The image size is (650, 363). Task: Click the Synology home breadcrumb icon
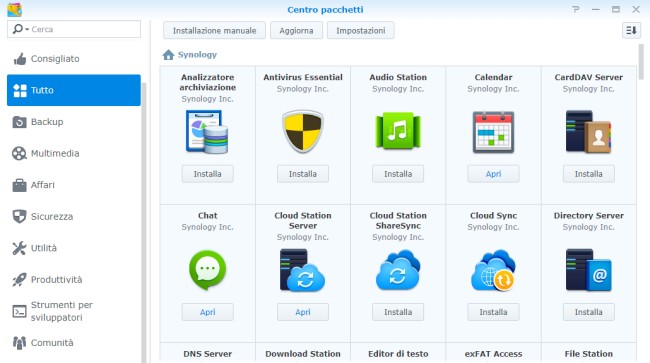click(x=168, y=55)
